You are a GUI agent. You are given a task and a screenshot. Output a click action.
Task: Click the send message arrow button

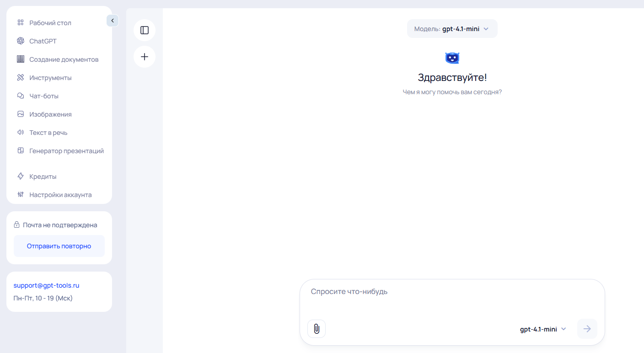pyautogui.click(x=587, y=329)
